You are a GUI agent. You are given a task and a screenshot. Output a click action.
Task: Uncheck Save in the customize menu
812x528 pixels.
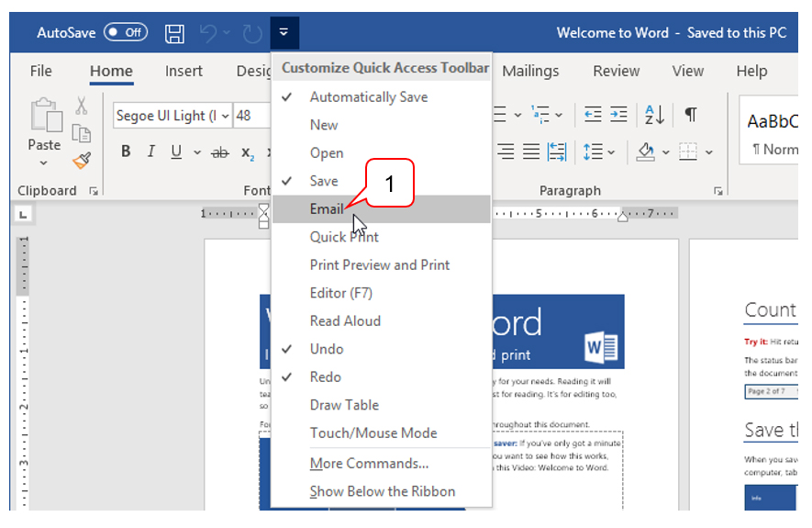[381, 181]
